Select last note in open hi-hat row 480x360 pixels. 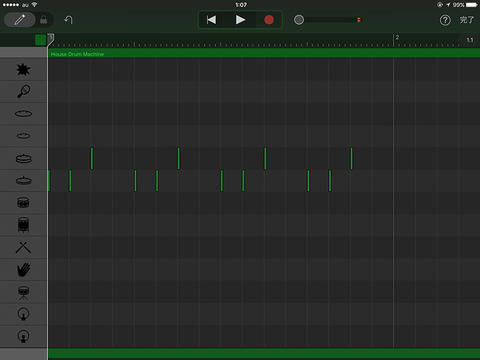coord(351,158)
